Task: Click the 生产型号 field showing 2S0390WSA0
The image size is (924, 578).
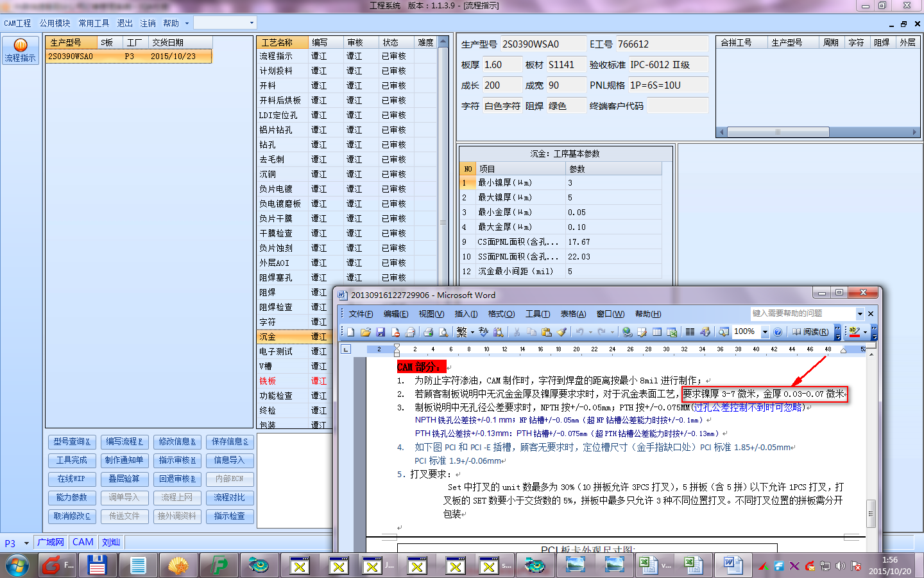Action: [543, 44]
